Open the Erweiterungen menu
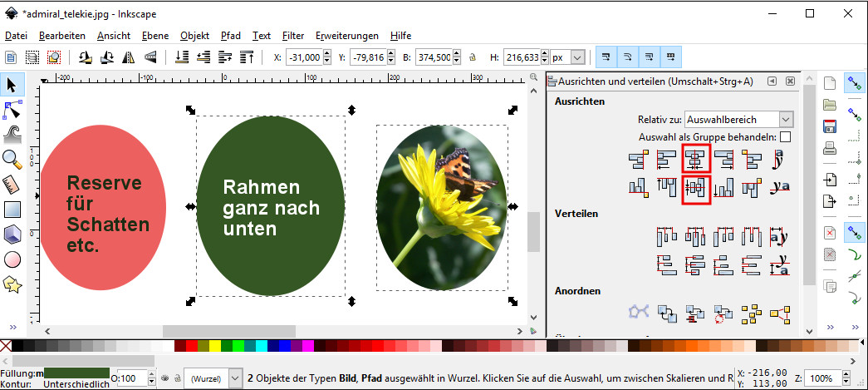 tap(347, 36)
